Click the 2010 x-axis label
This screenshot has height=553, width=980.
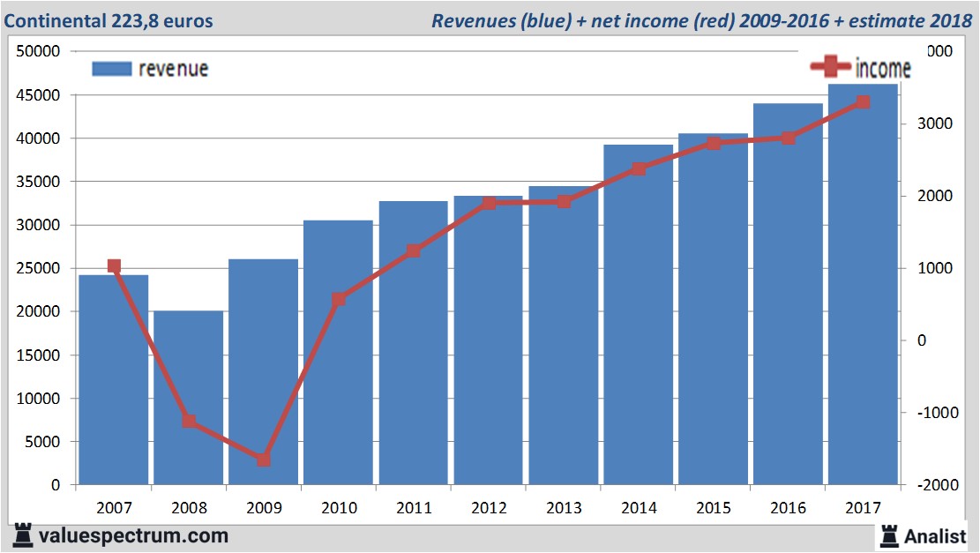point(339,507)
